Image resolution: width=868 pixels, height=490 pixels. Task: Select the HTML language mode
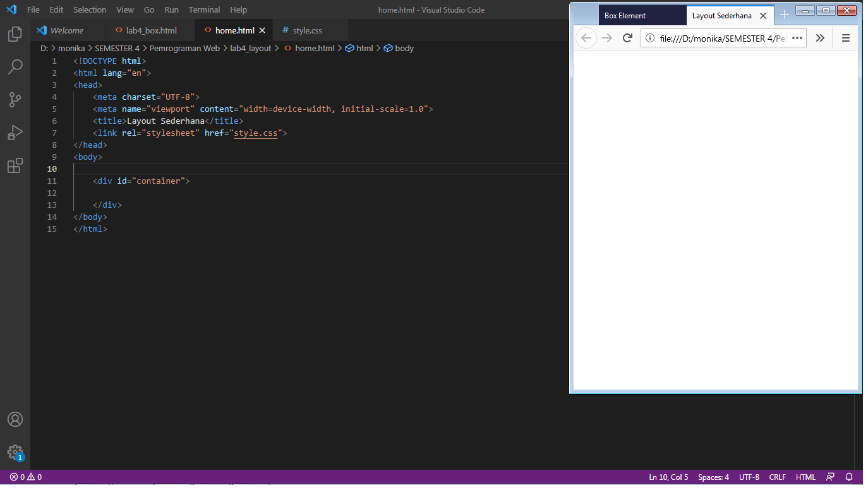point(805,477)
